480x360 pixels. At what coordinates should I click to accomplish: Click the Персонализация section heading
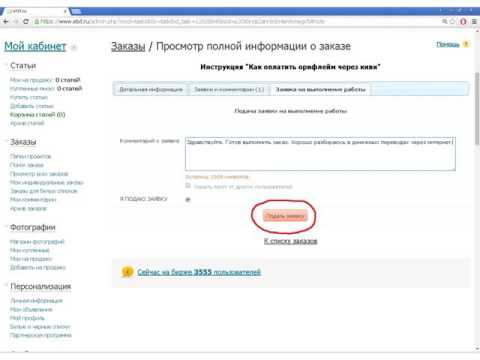41,286
